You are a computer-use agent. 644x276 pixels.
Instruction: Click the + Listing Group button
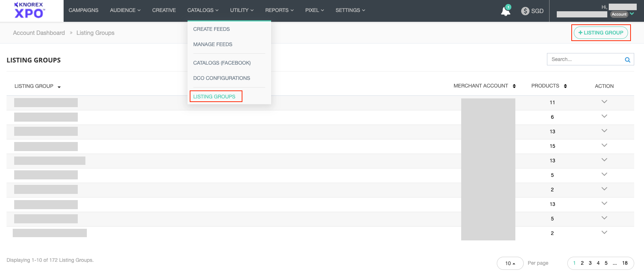[x=601, y=33]
